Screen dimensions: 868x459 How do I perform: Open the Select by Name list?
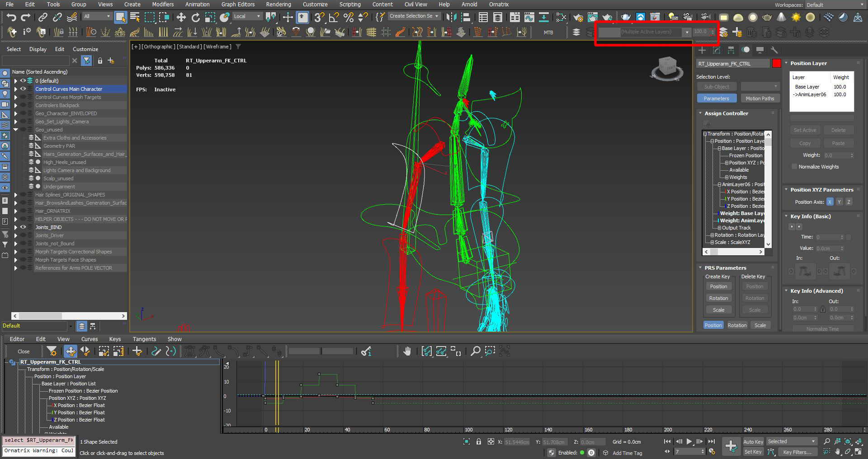135,17
